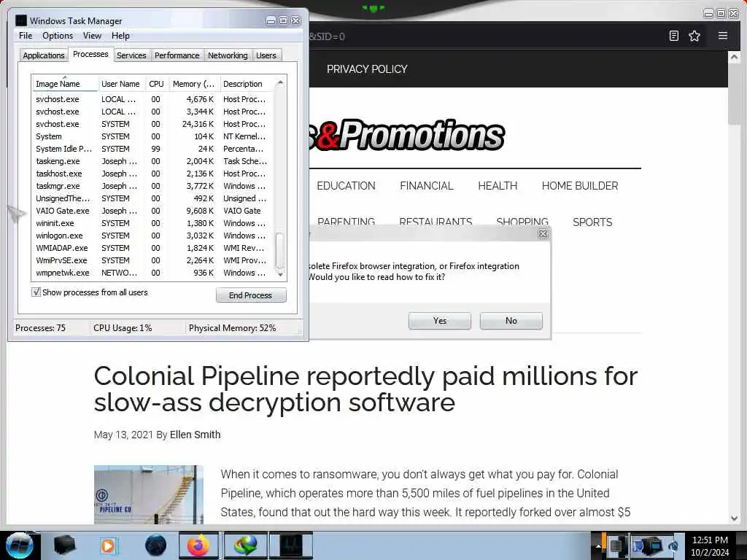Sort processes by Memory column
Image resolution: width=747 pixels, height=560 pixels.
point(193,84)
